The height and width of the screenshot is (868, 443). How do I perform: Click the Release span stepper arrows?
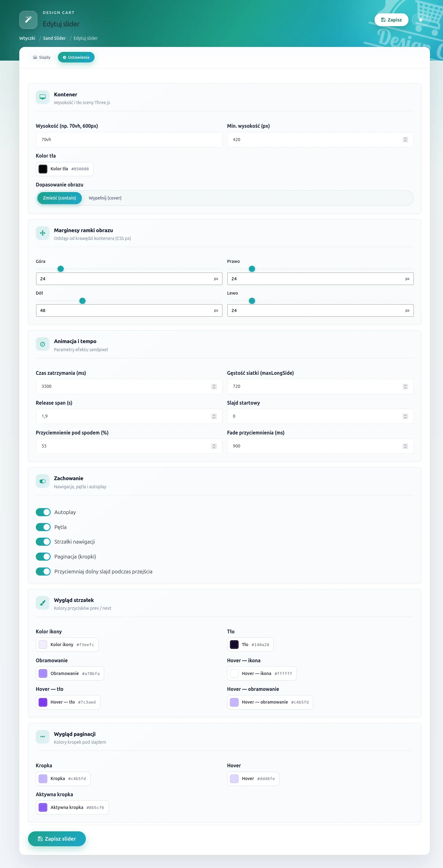tap(214, 416)
